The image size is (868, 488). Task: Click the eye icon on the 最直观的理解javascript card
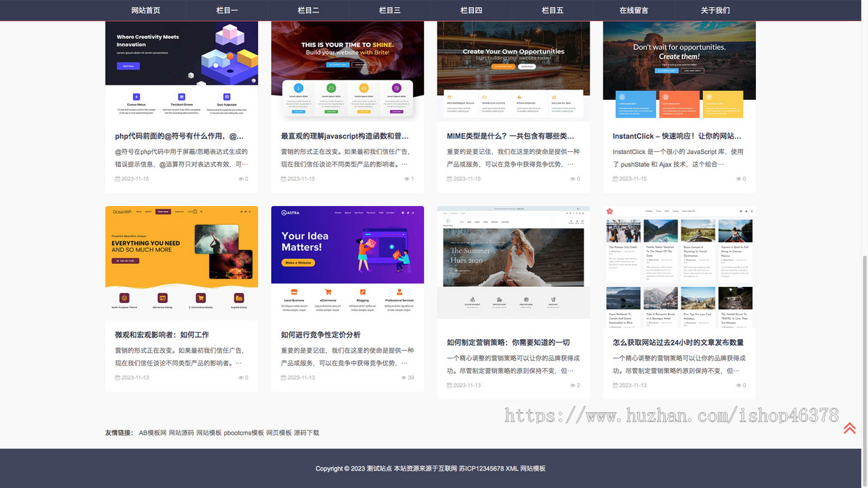click(x=407, y=179)
